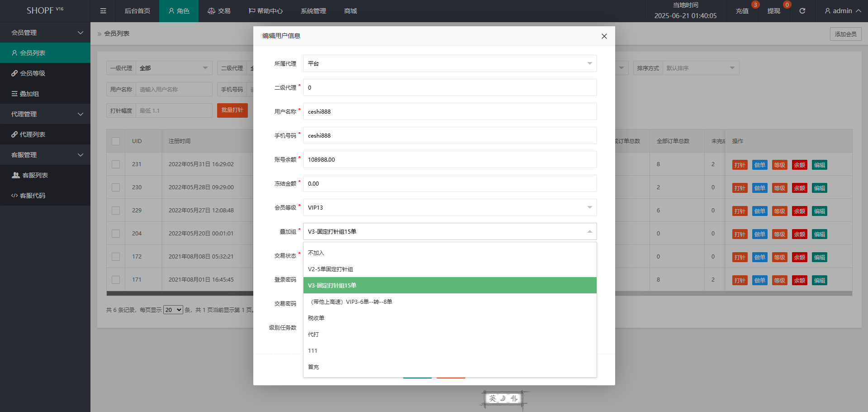Select the 税收单 option in dropdown list
This screenshot has height=412, width=868.
click(316, 318)
